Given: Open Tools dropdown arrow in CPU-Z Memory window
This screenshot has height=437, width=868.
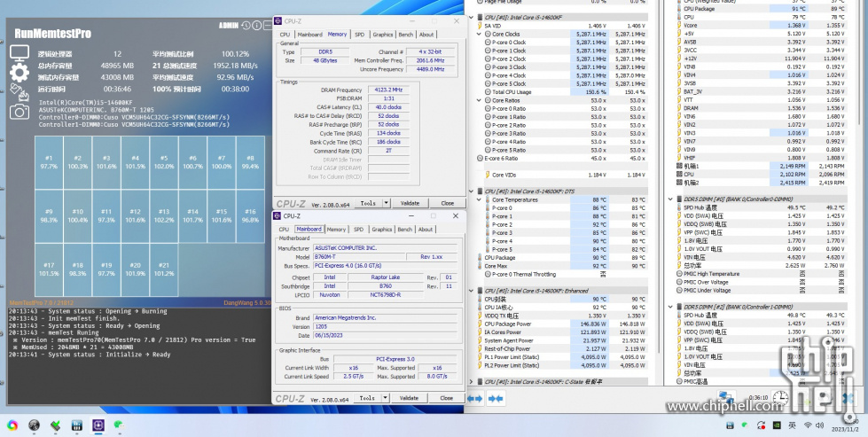Looking at the screenshot, I should [387, 203].
